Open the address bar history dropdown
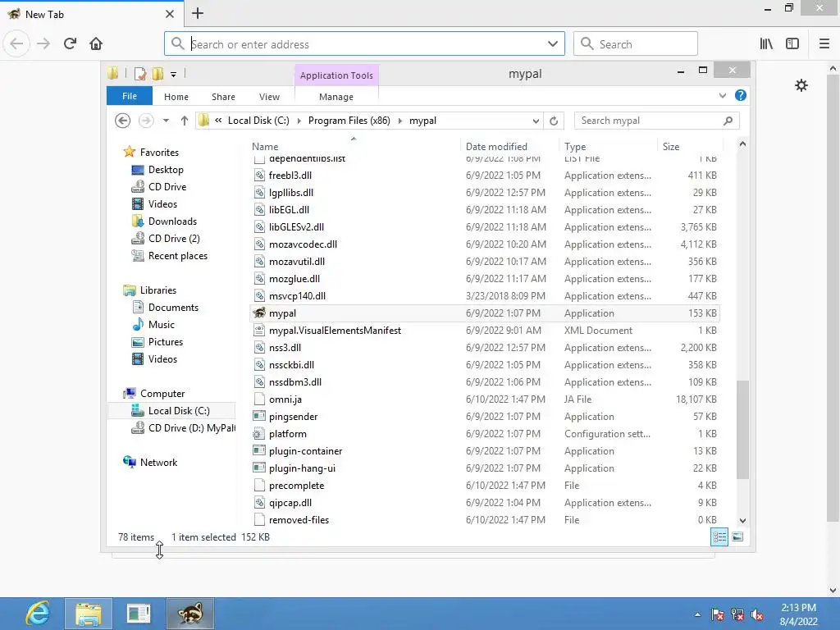 click(x=553, y=44)
